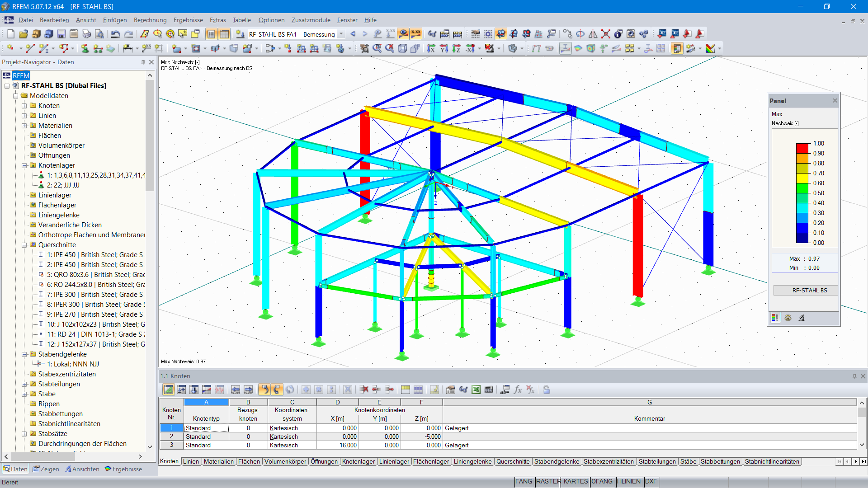Click the Y-axis view icon
The width and height of the screenshot is (868, 488).
tap(444, 48)
